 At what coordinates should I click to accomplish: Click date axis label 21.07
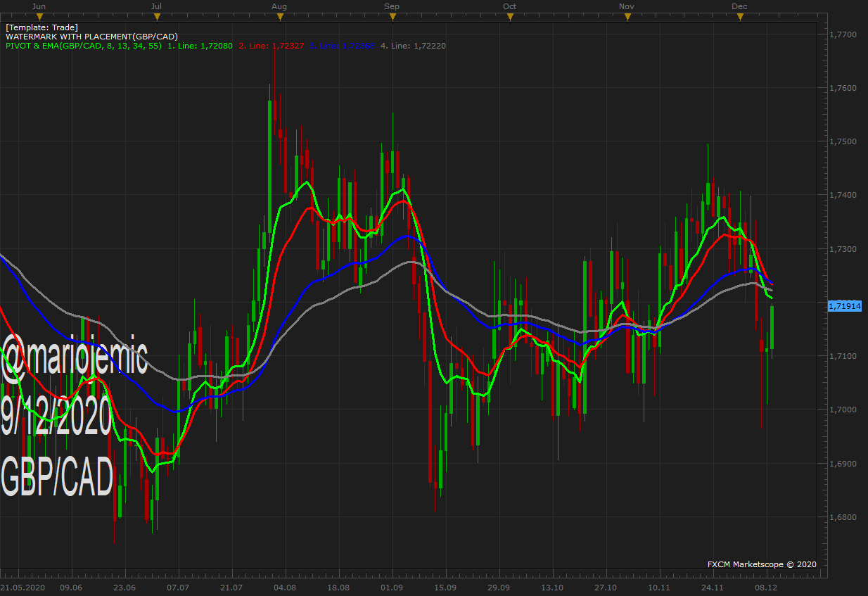pos(231,587)
